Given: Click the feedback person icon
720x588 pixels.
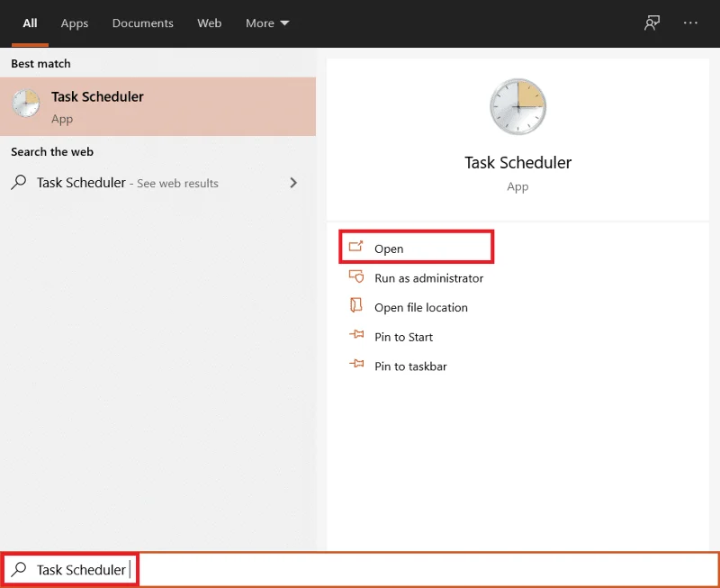Looking at the screenshot, I should click(652, 23).
